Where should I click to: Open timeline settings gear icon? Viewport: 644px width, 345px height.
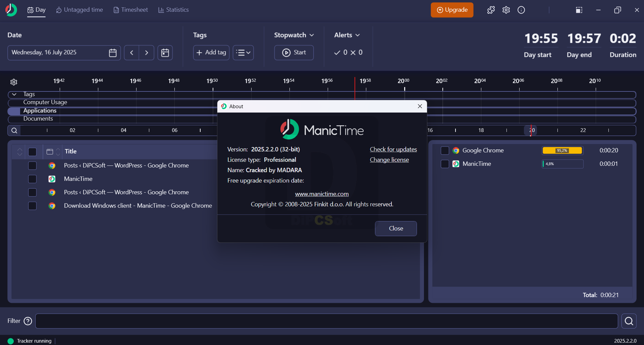pos(14,82)
